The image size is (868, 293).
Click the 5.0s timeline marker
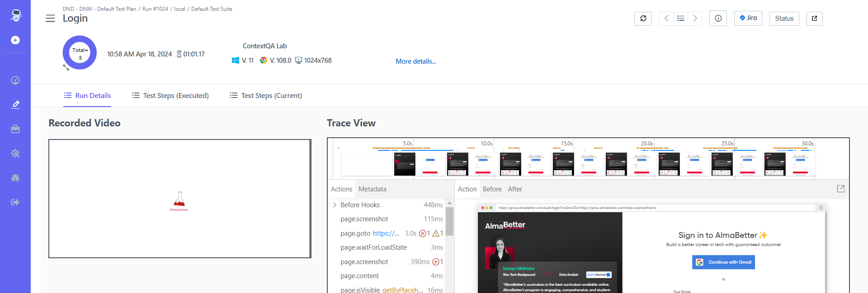click(407, 144)
